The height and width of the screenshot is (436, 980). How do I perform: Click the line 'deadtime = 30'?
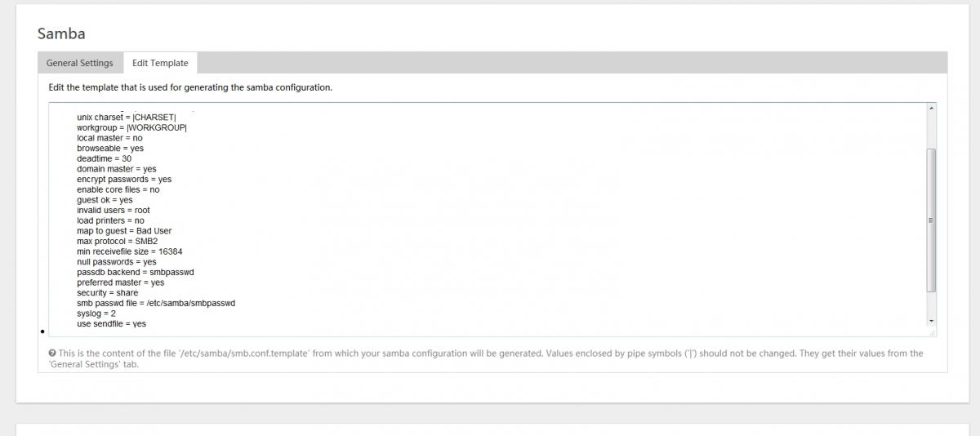[104, 158]
